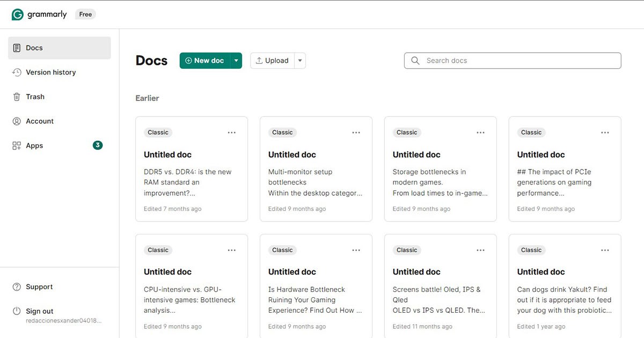The height and width of the screenshot is (338, 644).
Task: Click the New doc button
Action: pyautogui.click(x=204, y=61)
